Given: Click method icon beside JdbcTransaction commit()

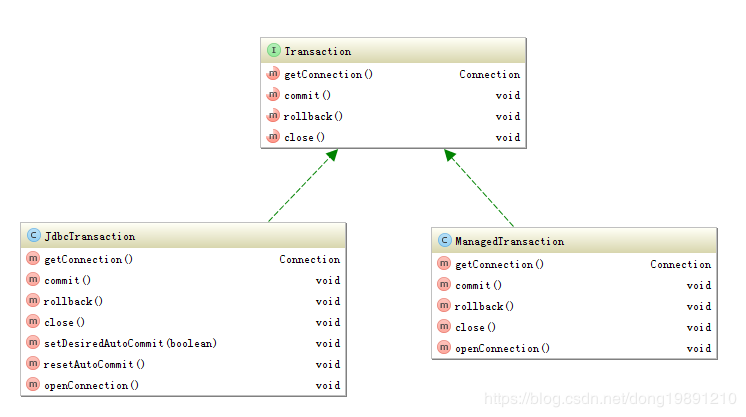Looking at the screenshot, I should point(33,280).
